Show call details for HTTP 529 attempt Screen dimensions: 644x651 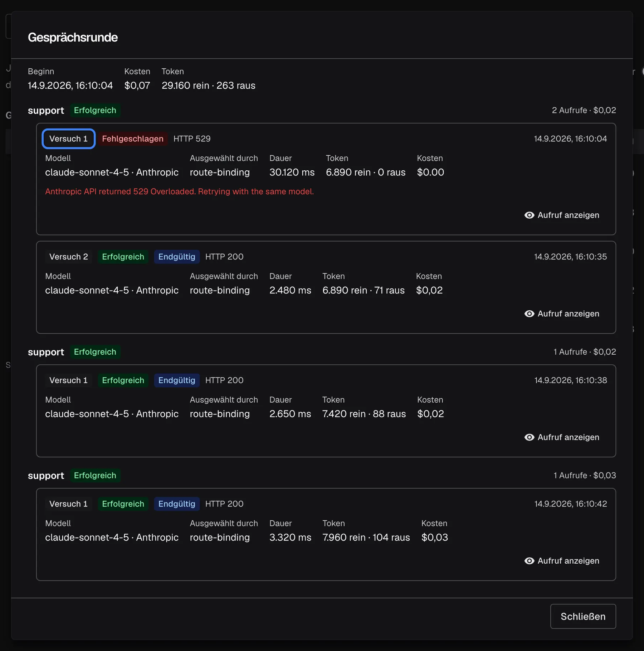[x=562, y=215]
